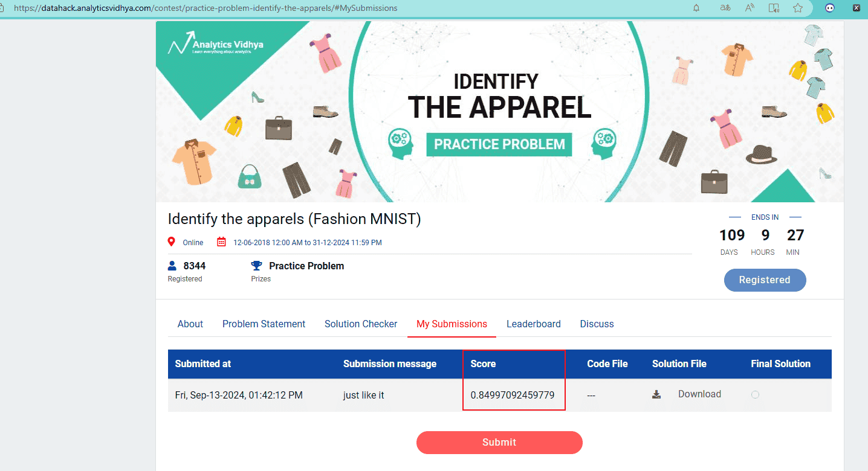Add page to favorites with star icon
The height and width of the screenshot is (471, 868).
click(x=798, y=8)
